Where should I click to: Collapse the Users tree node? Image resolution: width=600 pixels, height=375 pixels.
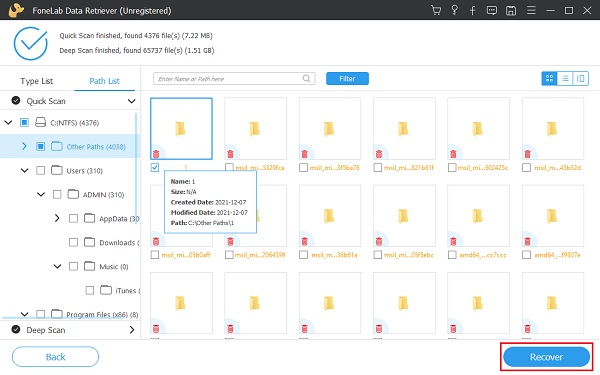coord(24,170)
